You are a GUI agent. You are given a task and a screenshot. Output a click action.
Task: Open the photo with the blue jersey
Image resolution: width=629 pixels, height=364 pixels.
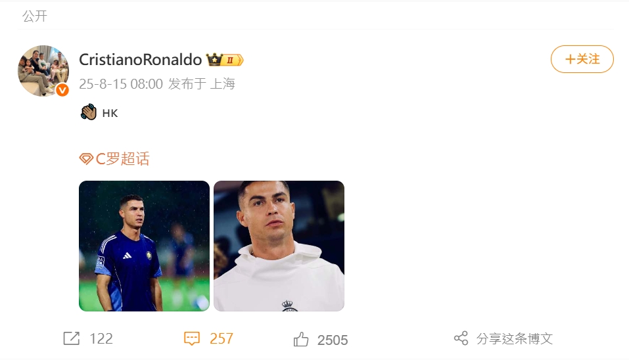(144, 246)
